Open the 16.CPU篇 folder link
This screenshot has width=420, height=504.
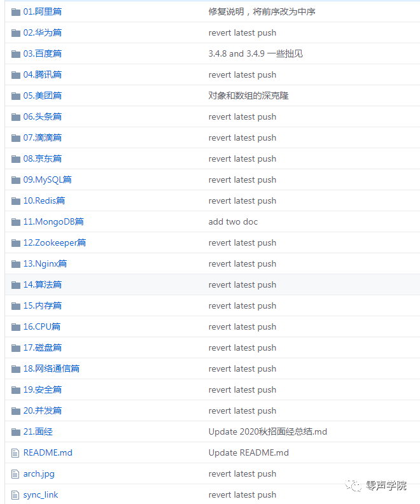(x=42, y=326)
